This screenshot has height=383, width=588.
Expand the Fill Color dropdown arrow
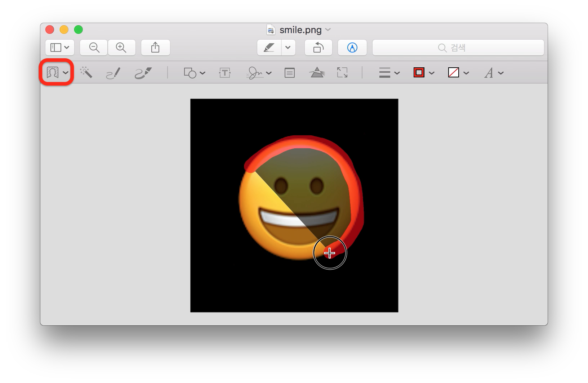click(x=466, y=73)
